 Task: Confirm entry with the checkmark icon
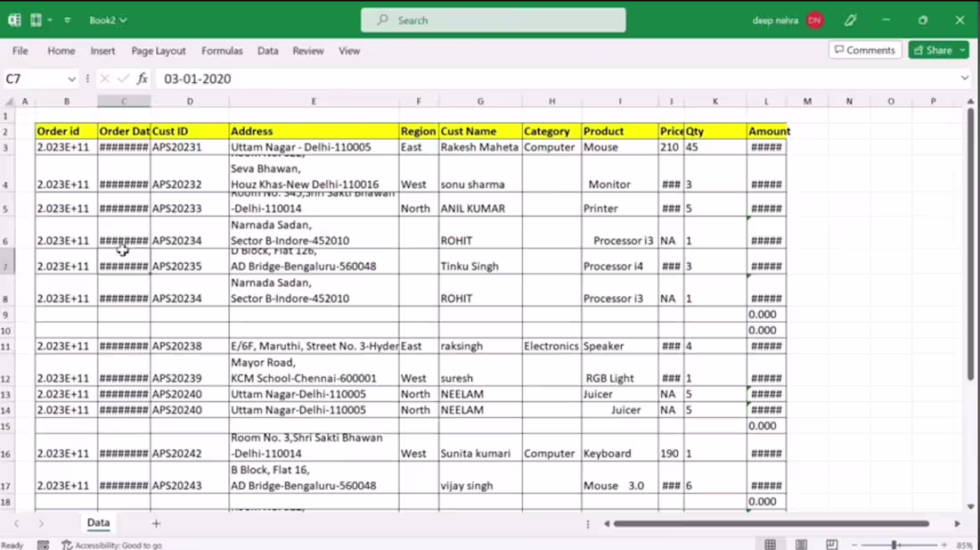click(123, 78)
